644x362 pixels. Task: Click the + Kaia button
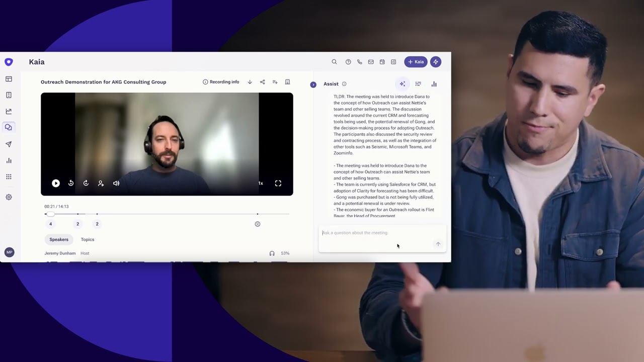tap(416, 62)
